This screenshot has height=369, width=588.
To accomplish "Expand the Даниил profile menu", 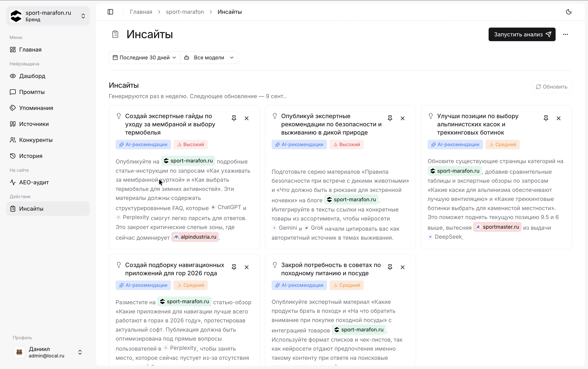I will click(48, 352).
